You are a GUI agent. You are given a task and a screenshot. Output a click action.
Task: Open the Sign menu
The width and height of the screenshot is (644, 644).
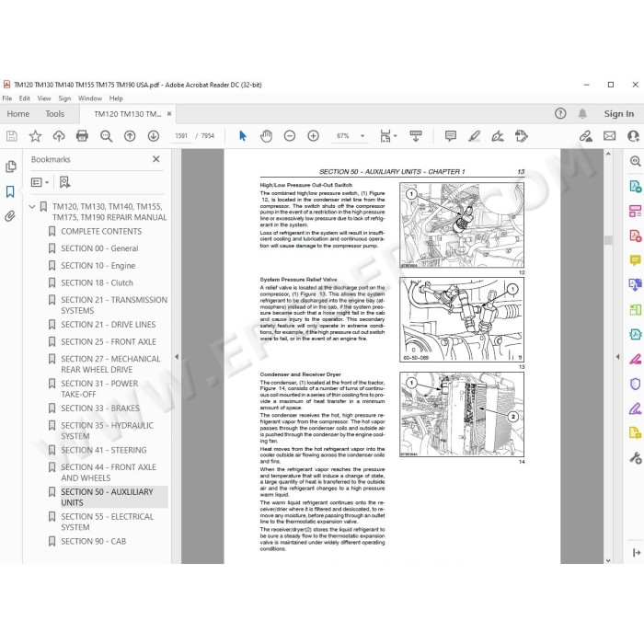(x=64, y=98)
